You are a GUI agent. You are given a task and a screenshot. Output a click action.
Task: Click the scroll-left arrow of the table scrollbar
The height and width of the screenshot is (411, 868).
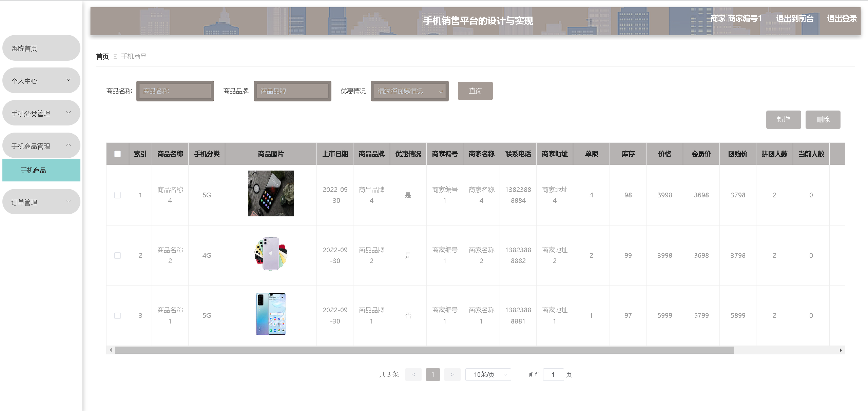[111, 350]
